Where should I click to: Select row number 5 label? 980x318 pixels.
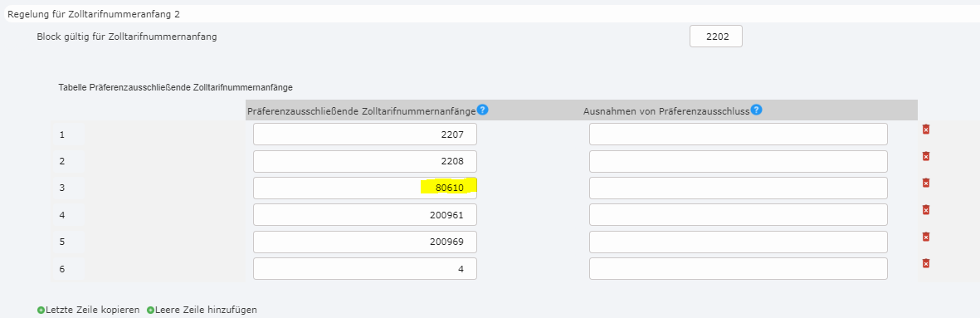coord(61,242)
